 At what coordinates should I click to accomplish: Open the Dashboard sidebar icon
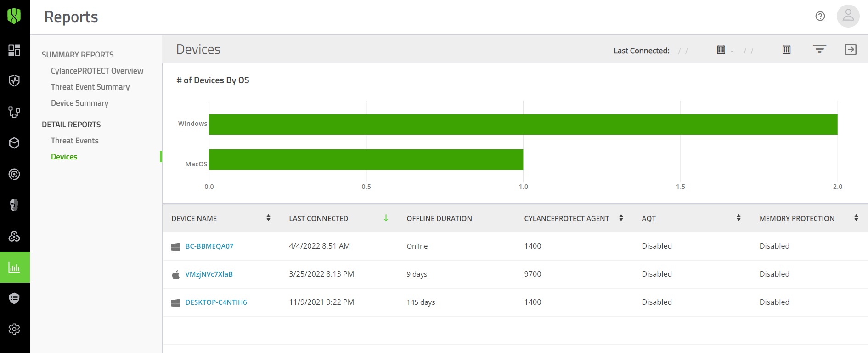pos(14,50)
